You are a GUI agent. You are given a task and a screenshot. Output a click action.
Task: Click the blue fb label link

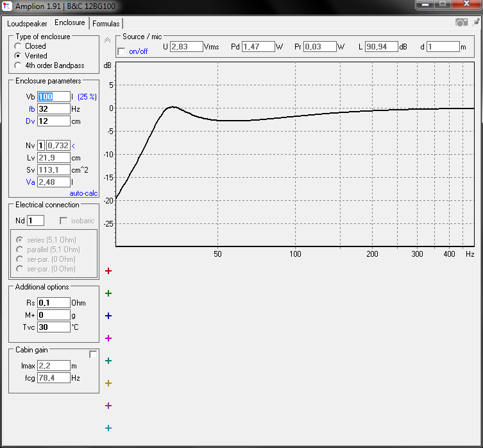pyautogui.click(x=31, y=109)
